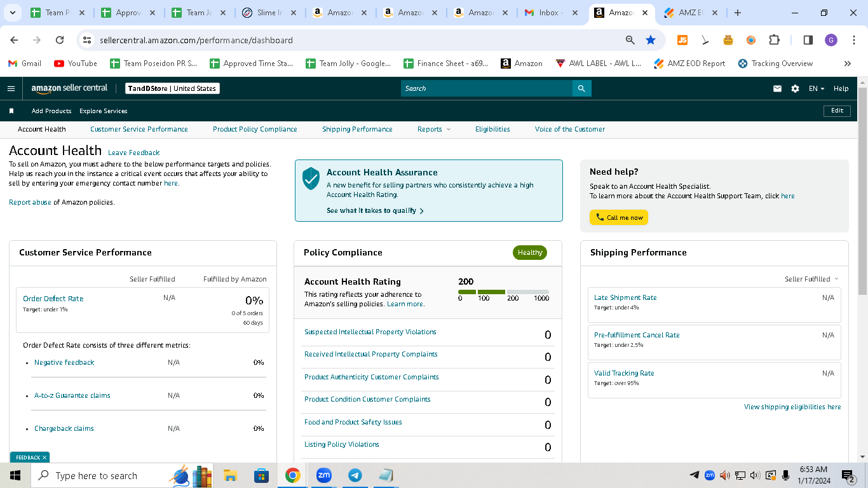Screen dimensions: 868x488
Task: Go to the Shipping Performance tab
Action: coord(357,129)
